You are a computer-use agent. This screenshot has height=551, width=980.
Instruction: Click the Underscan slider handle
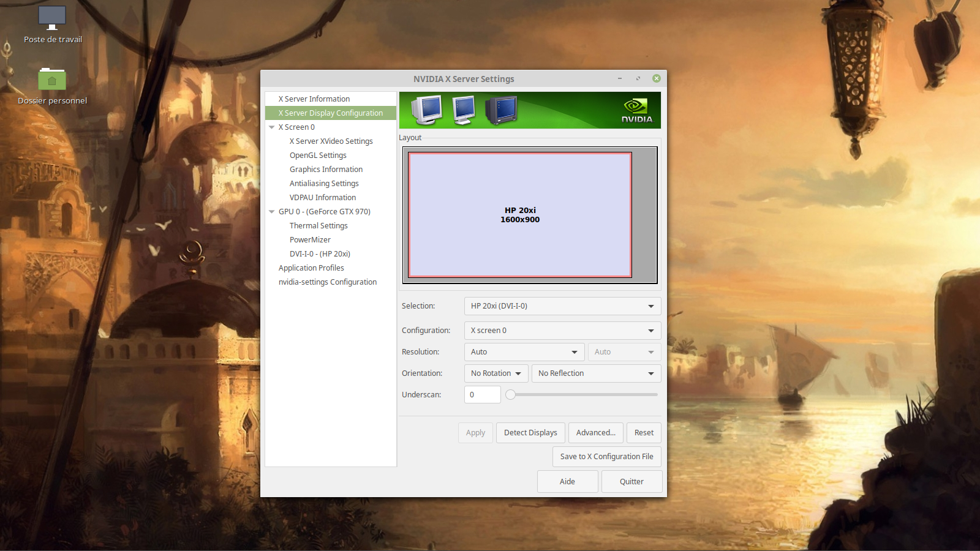510,395
